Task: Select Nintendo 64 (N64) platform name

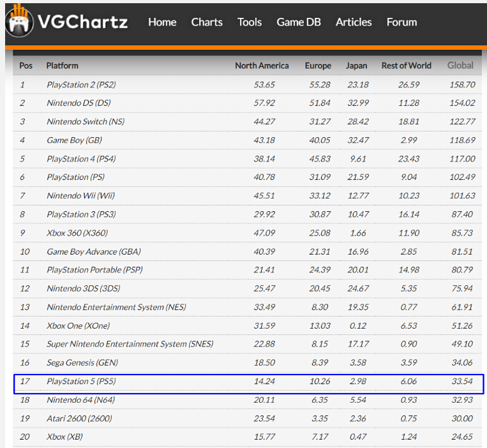Action: pyautogui.click(x=81, y=400)
